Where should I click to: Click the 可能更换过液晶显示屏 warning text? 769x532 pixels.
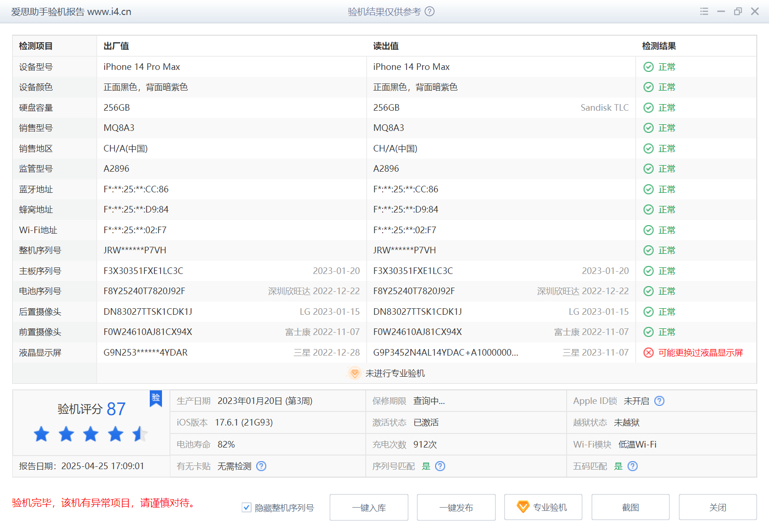(700, 352)
